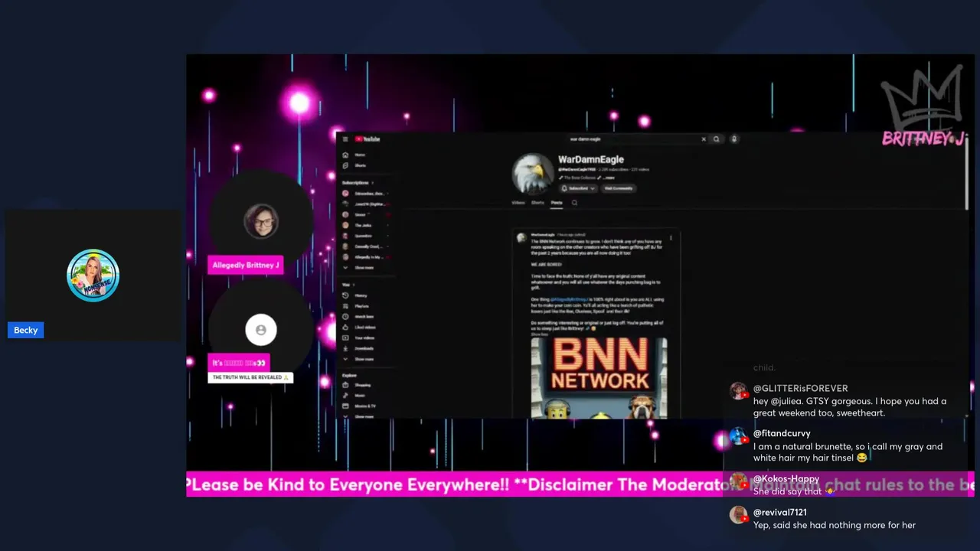
Task: Click the @AllegedlyBrittneyJ mention link in post
Action: pos(570,299)
